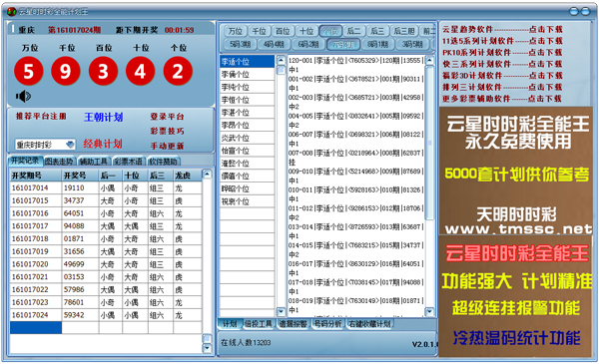Open the 右键收藏计划 bottom tab
The height and width of the screenshot is (364, 599).
pyautogui.click(x=369, y=324)
